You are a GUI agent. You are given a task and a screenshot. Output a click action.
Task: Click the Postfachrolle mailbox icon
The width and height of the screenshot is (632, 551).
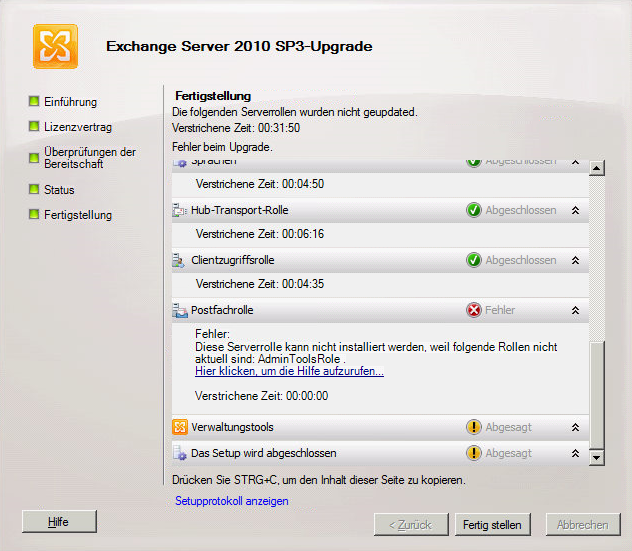point(180,310)
